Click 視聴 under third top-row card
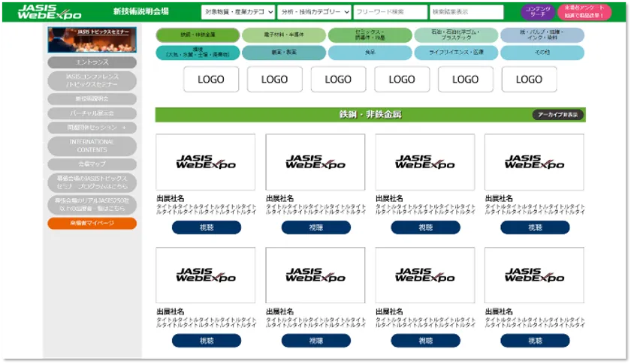631x364 pixels. pos(425,227)
